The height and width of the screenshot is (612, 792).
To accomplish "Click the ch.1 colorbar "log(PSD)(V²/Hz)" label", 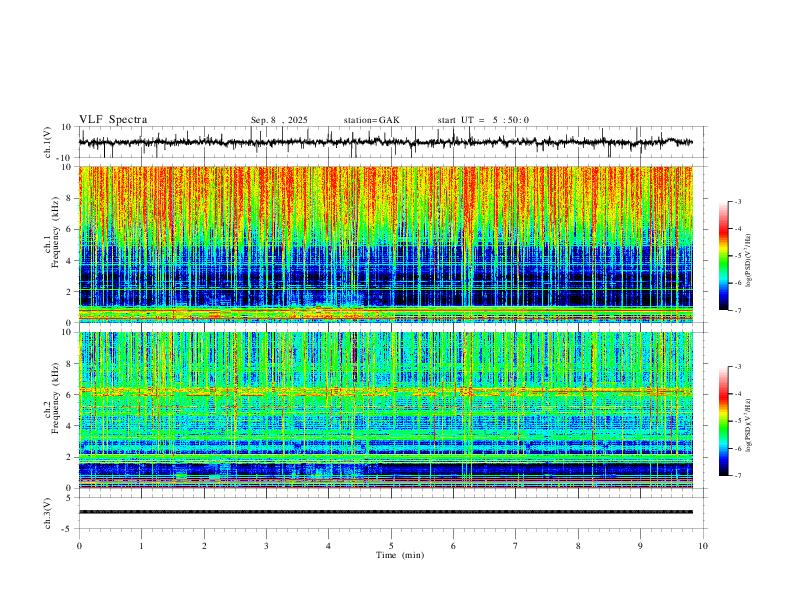I will click(749, 261).
